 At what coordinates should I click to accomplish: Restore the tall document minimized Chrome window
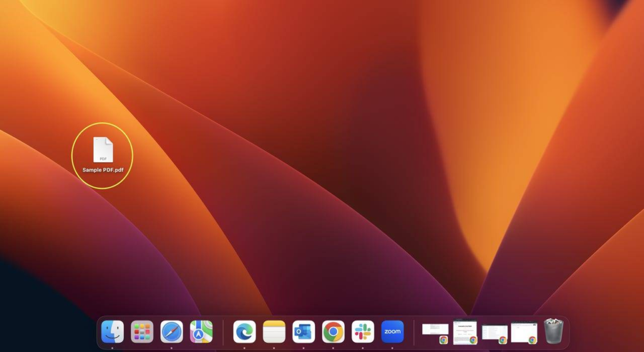pos(465,332)
